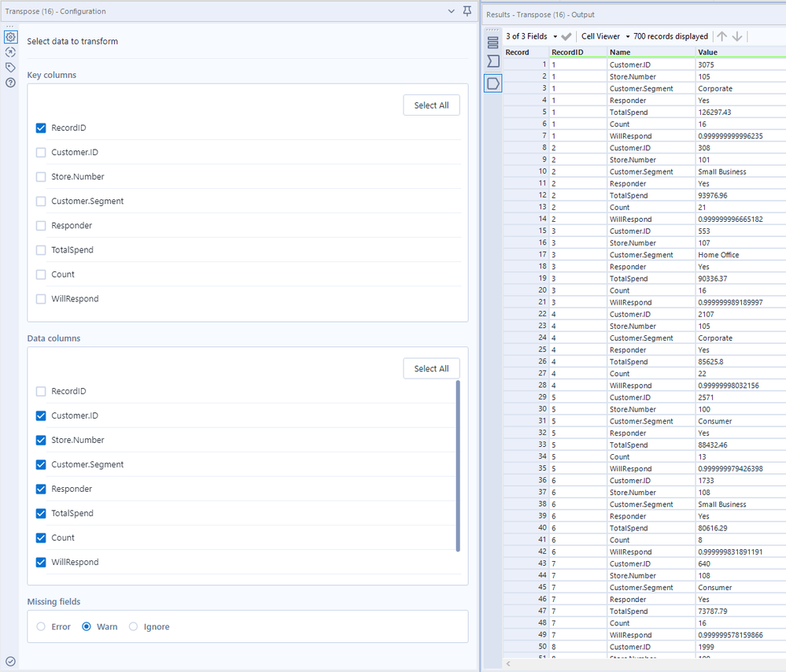Open the Help question mark icon
The height and width of the screenshot is (672, 786).
click(x=10, y=83)
